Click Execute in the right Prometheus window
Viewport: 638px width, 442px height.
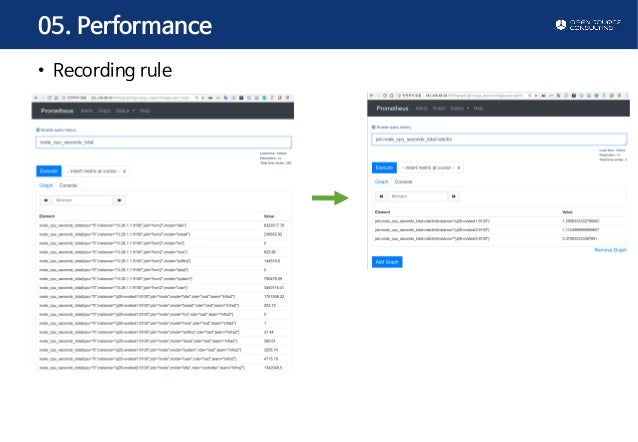coord(384,168)
